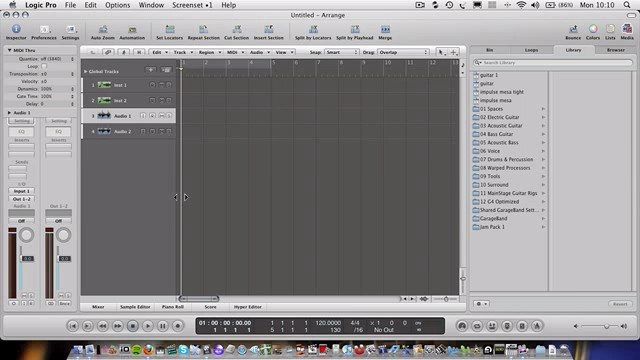Open the Snap dropdown

tap(342, 52)
